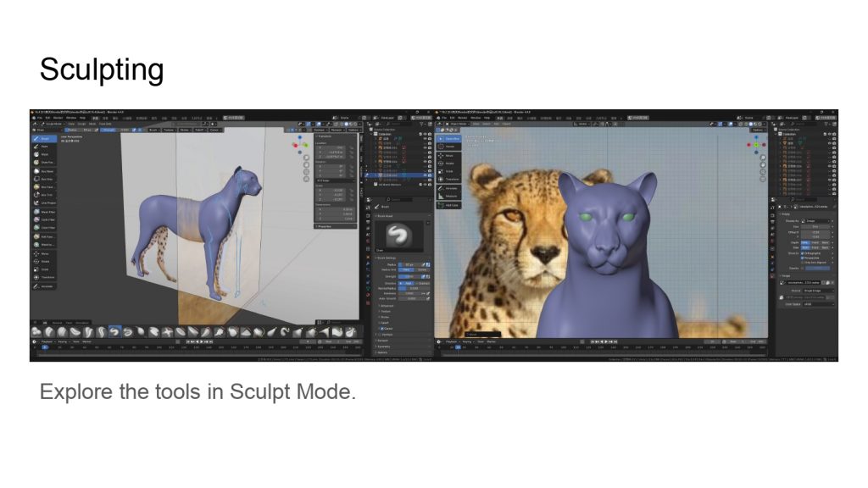868x488 pixels.
Task: Toggle the Perspective checkbox in image properties
Action: click(x=804, y=258)
